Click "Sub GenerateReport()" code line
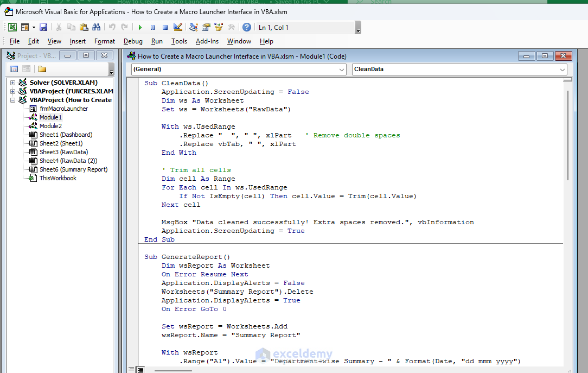This screenshot has width=588, height=373. point(187,257)
